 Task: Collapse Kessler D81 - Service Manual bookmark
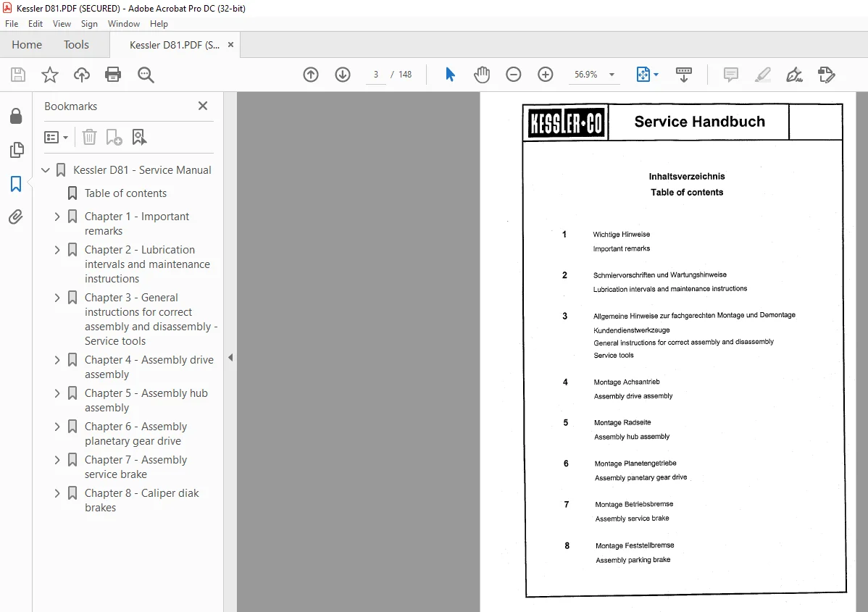pos(46,170)
